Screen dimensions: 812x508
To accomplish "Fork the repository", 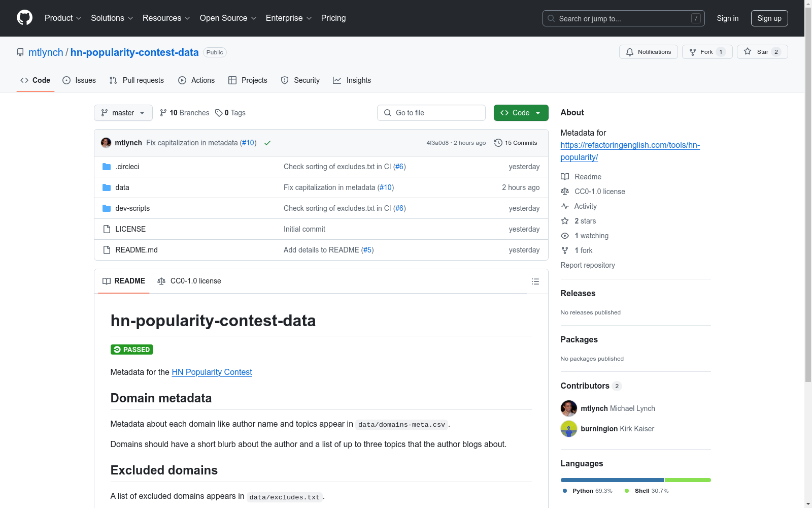I will (x=707, y=52).
